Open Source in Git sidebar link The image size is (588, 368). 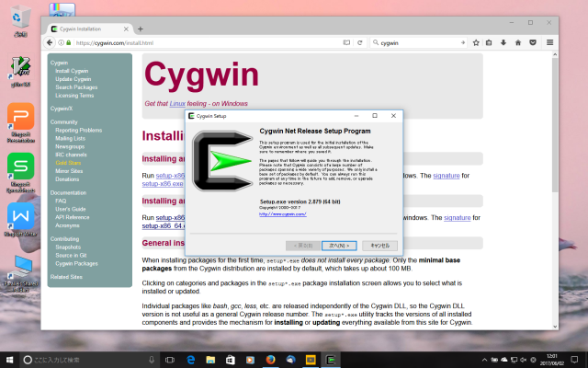coord(71,256)
